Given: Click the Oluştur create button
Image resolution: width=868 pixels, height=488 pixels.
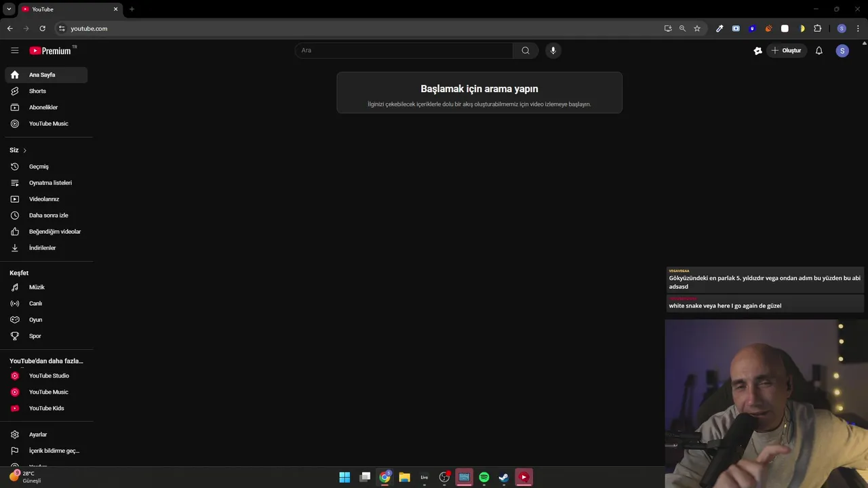Looking at the screenshot, I should 787,51.
